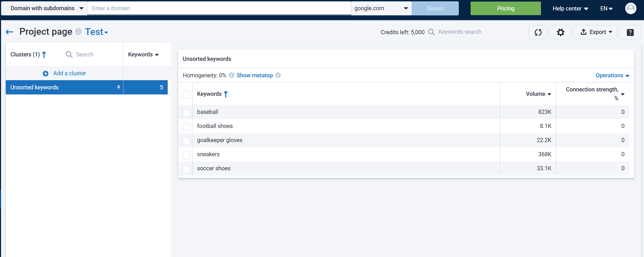Screen dimensions: 644x257
Task: Select the sneakers keyword checkbox
Action: 186,155
